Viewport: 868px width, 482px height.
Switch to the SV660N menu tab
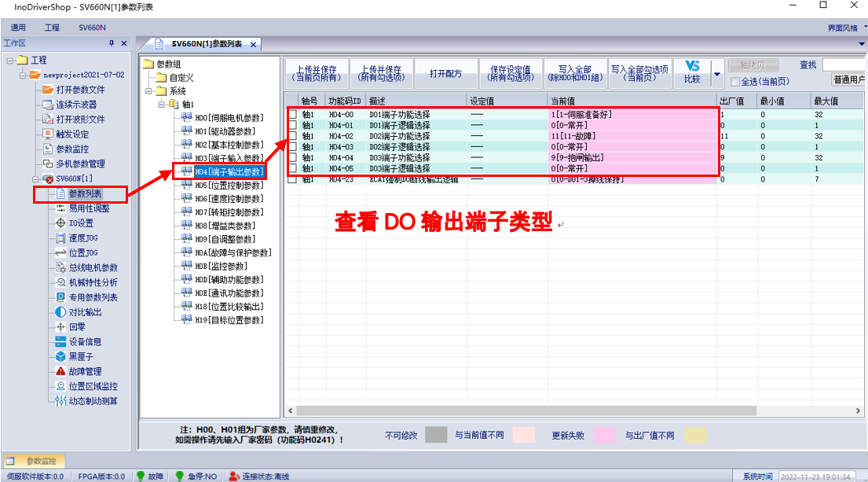(92, 26)
